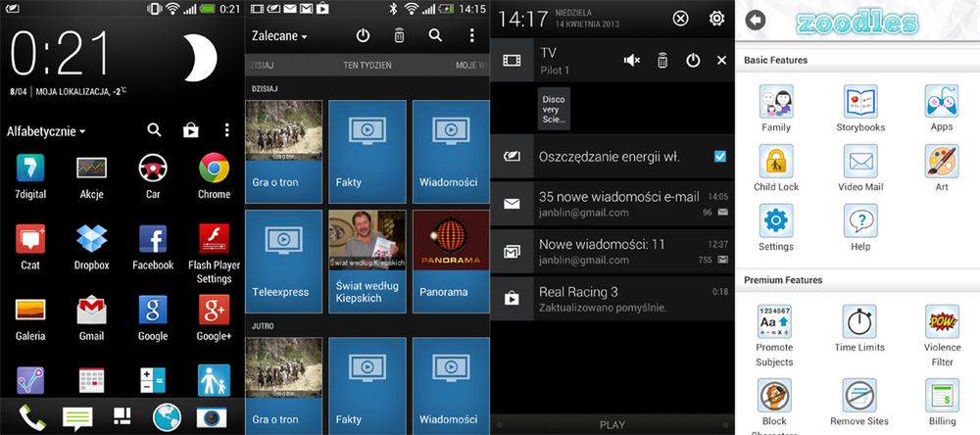Screen dimensions: 980x435
Task: Open Family in Zoodles
Action: (x=776, y=109)
